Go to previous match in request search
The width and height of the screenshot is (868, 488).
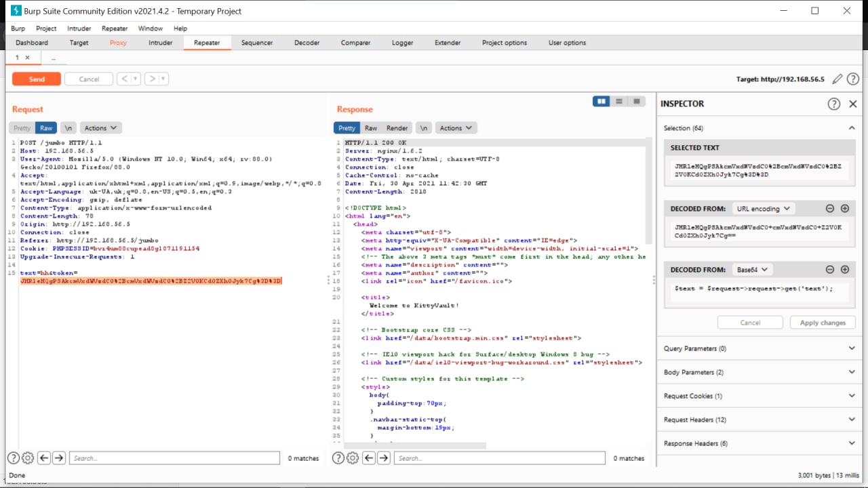coord(44,458)
